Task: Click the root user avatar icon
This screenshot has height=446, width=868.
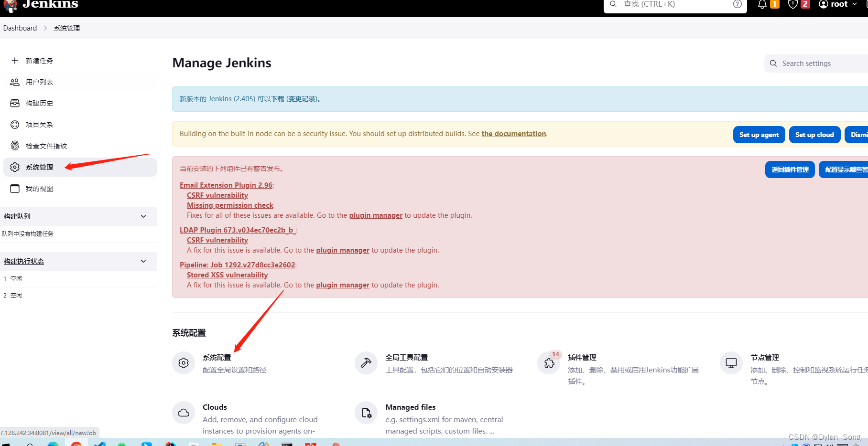Action: point(824,4)
